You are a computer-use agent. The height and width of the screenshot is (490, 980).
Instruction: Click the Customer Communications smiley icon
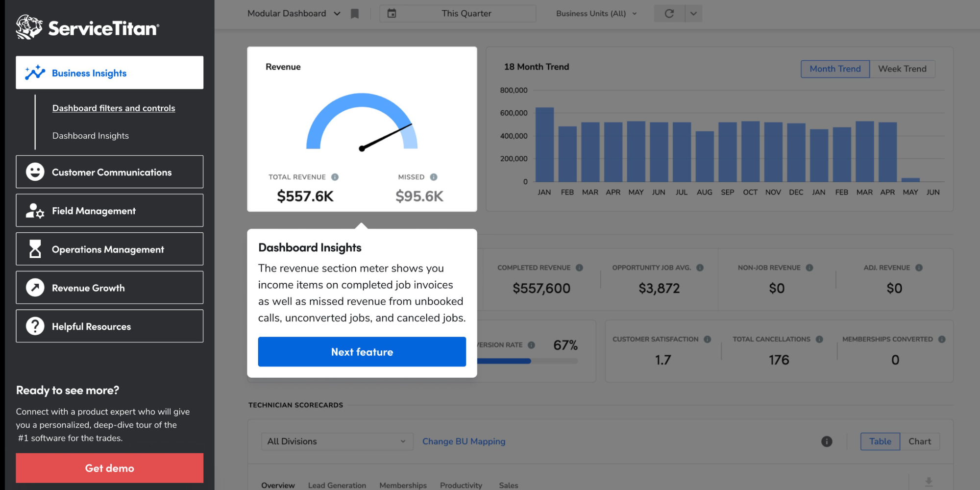point(35,172)
